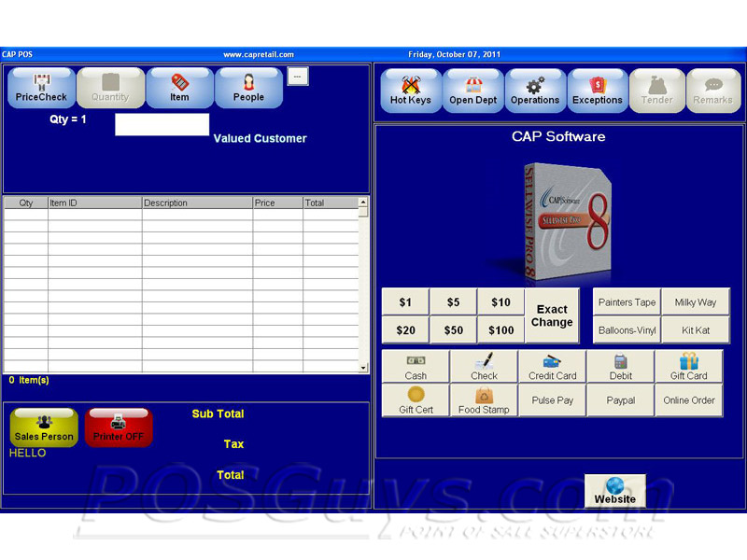747x560 pixels.
Task: Click the Qty column header
Action: (x=26, y=203)
